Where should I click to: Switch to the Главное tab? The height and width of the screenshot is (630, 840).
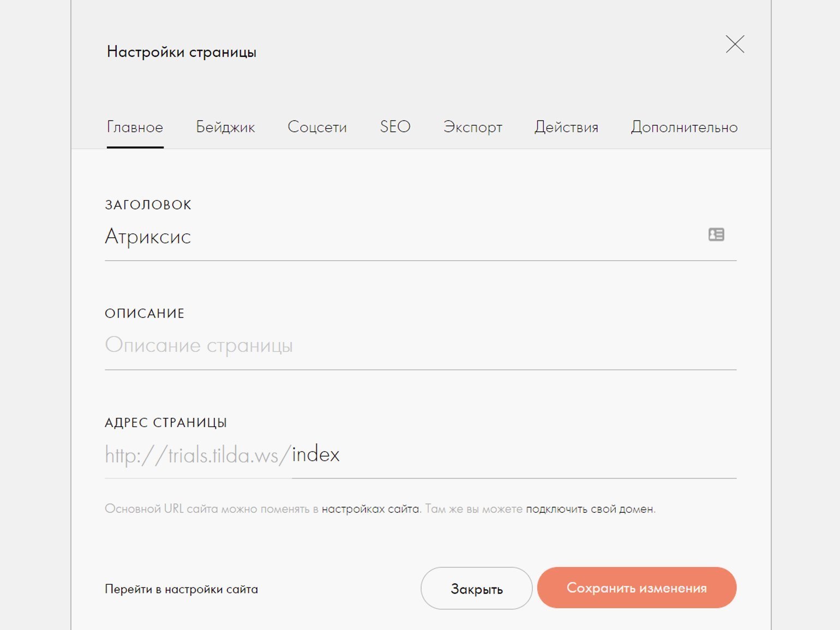pyautogui.click(x=135, y=127)
